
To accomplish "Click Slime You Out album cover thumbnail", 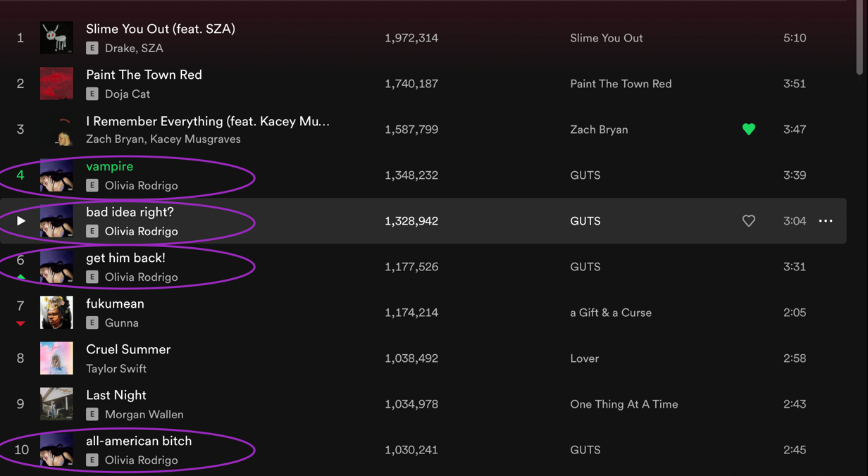I will tap(56, 38).
